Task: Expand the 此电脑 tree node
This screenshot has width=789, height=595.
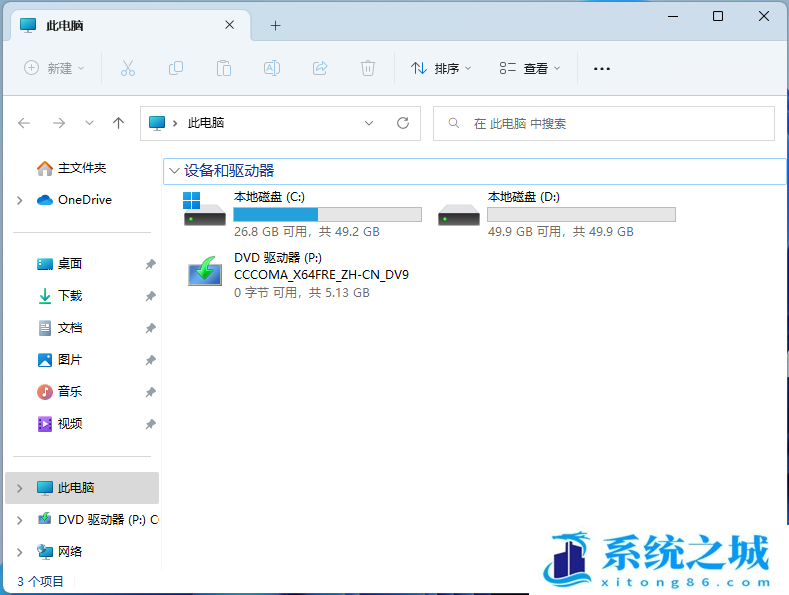Action: pyautogui.click(x=20, y=488)
